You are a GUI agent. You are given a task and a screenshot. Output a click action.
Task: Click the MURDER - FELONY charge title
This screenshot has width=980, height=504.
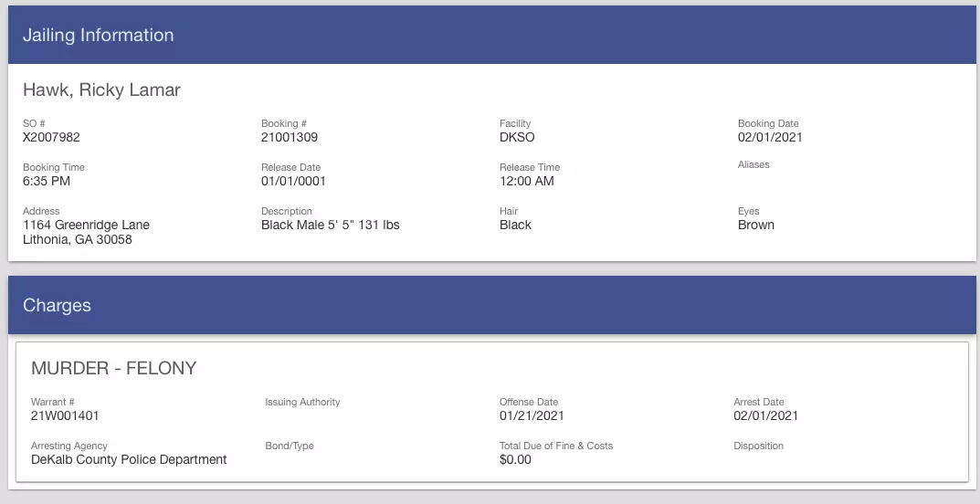pyautogui.click(x=114, y=369)
